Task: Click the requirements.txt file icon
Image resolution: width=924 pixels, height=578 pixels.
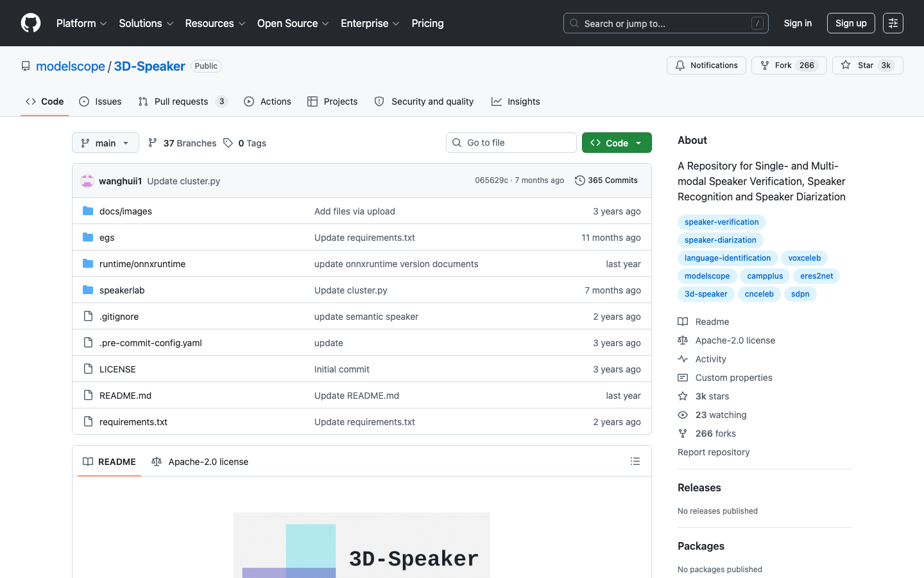Action: [x=88, y=422]
